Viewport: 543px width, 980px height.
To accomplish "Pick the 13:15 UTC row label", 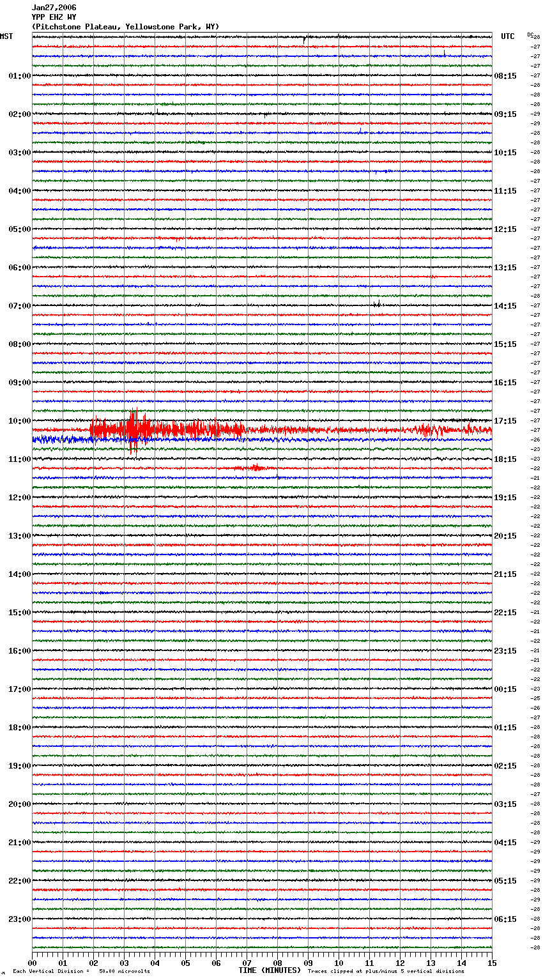I will (x=505, y=268).
